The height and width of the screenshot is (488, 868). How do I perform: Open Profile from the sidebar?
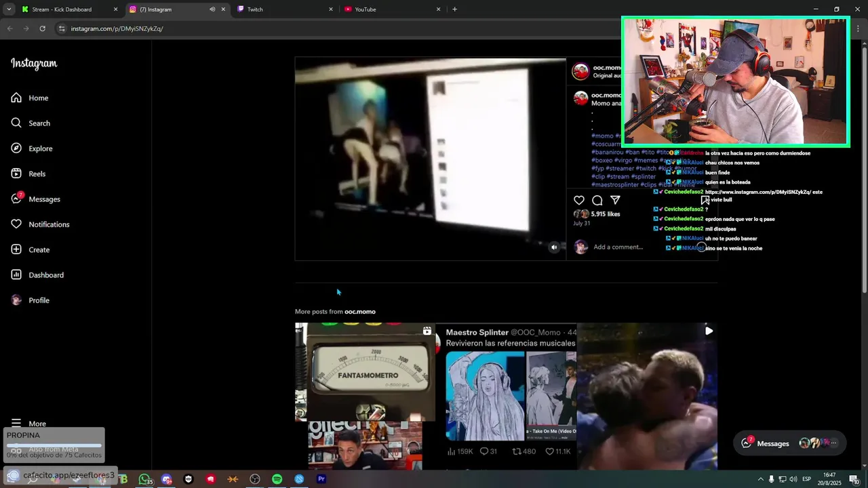(x=31, y=300)
